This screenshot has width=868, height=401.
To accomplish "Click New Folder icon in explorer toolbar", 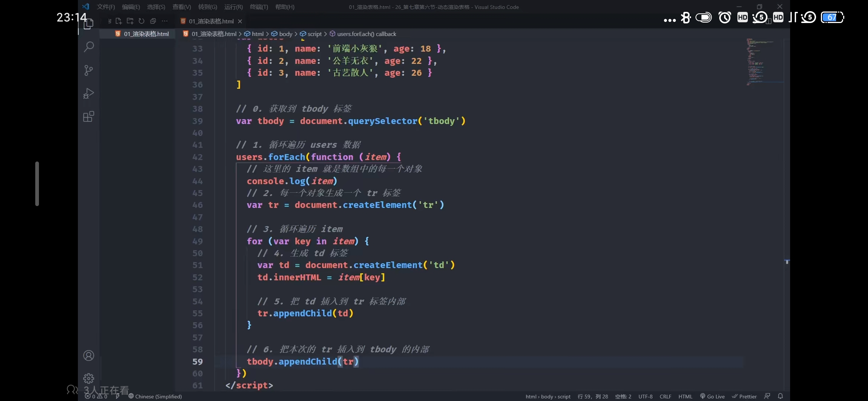I will (130, 21).
